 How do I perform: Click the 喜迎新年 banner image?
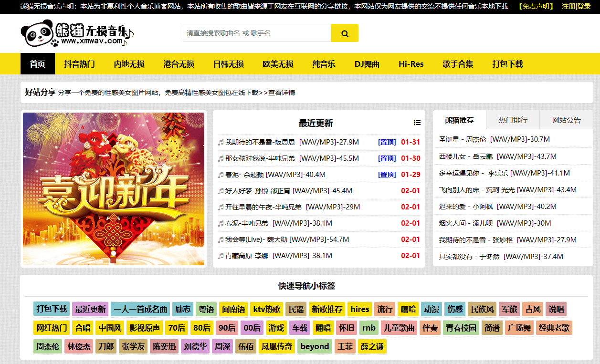click(x=114, y=189)
